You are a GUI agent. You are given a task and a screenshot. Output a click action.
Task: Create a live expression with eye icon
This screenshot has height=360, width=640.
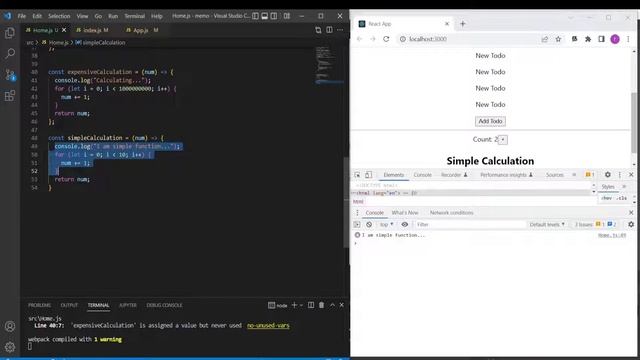coord(404,224)
